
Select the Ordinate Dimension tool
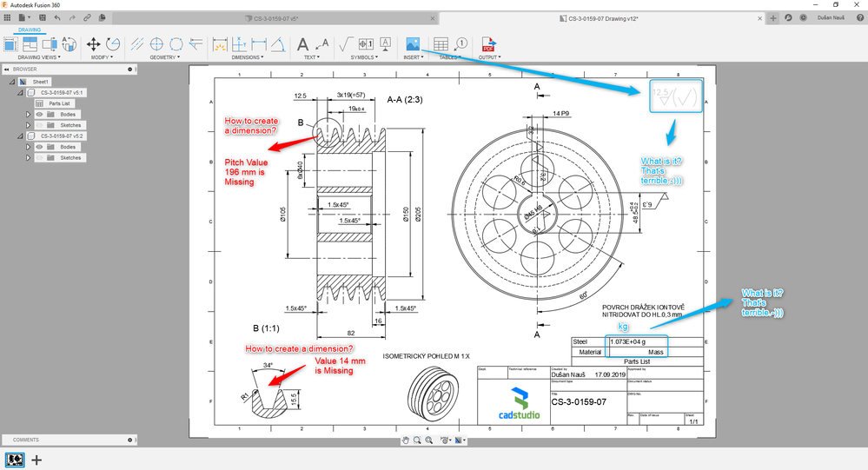coord(239,43)
